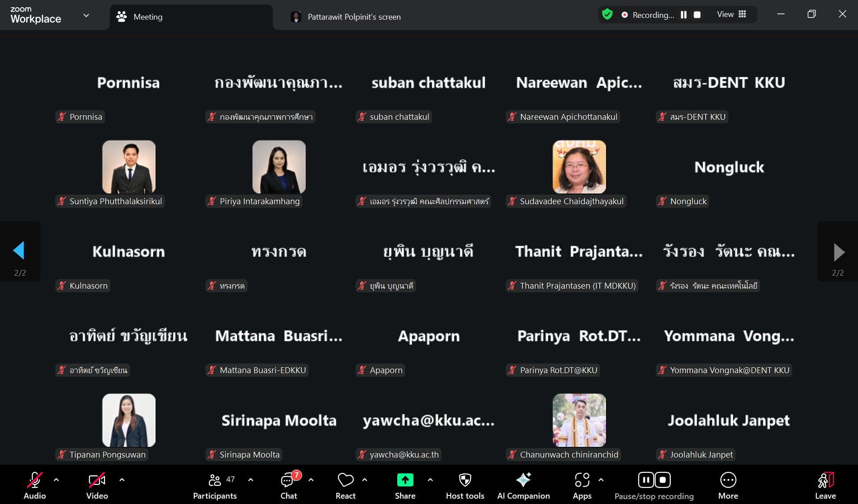Open Host tools shield icon
This screenshot has width=858, height=504.
[465, 480]
